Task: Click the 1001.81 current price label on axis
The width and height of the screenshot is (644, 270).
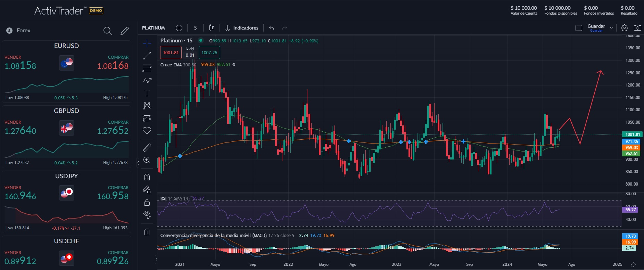Action: point(632,134)
